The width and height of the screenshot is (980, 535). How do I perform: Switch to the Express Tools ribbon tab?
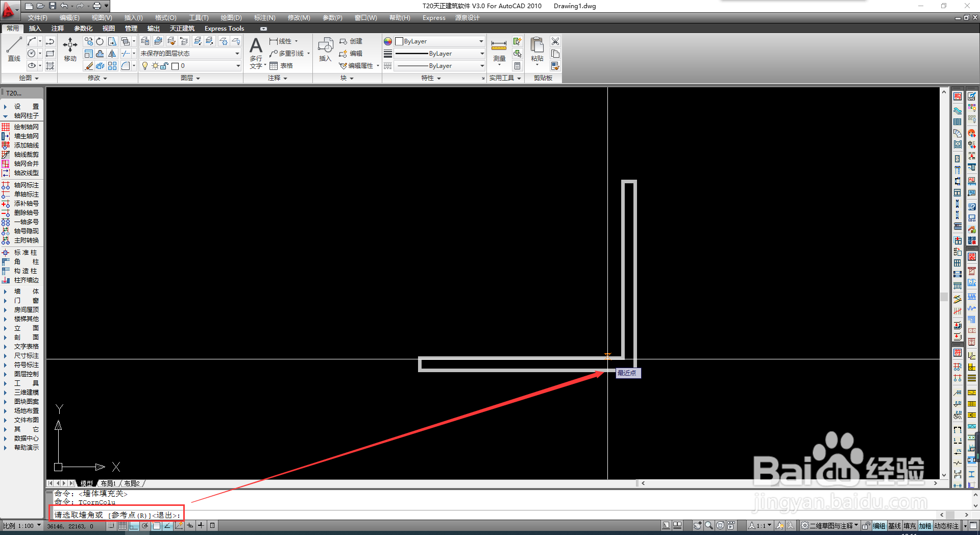click(x=224, y=29)
